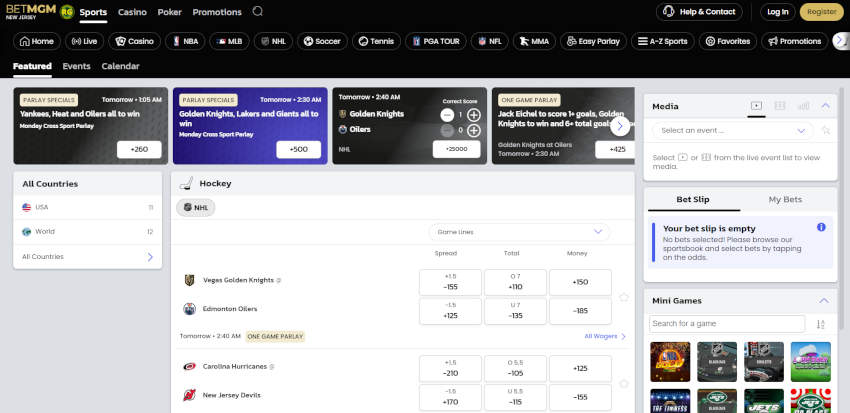Image resolution: width=850 pixels, height=413 pixels.
Task: Pick Over 7 total at +110
Action: click(x=515, y=282)
